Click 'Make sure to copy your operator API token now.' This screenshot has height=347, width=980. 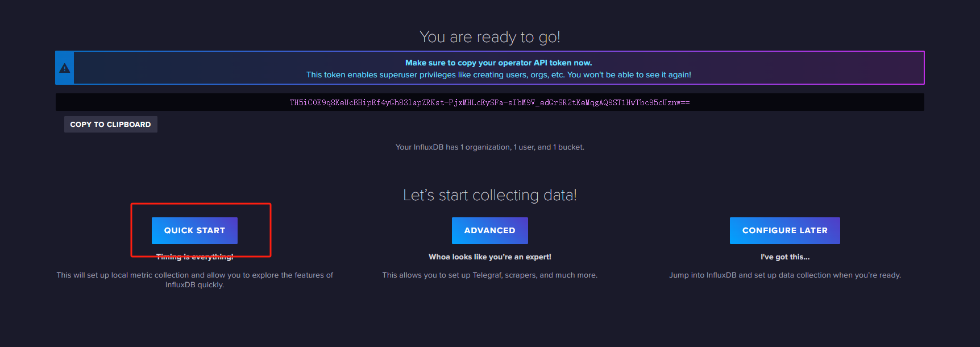click(499, 63)
